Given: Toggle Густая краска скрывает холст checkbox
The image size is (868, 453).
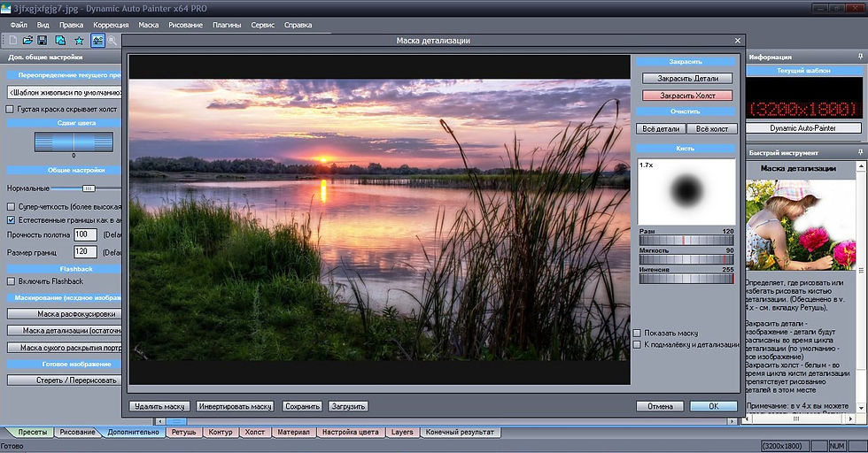Looking at the screenshot, I should tap(10, 109).
